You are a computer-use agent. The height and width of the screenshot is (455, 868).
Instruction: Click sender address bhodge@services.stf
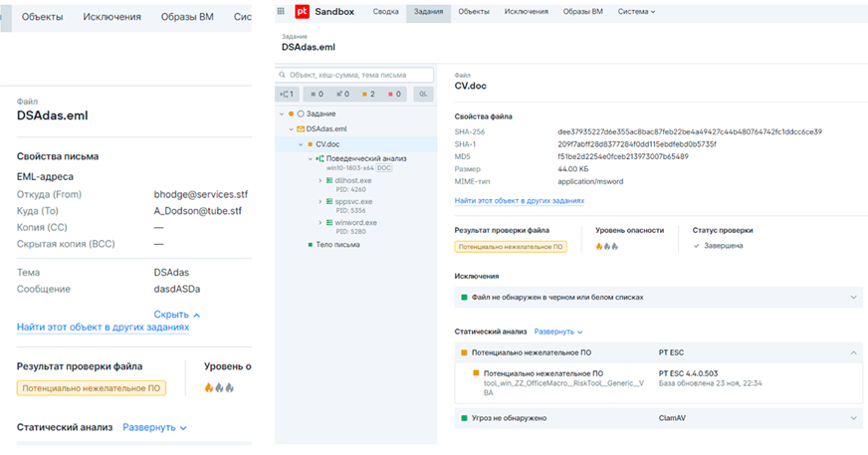point(201,194)
